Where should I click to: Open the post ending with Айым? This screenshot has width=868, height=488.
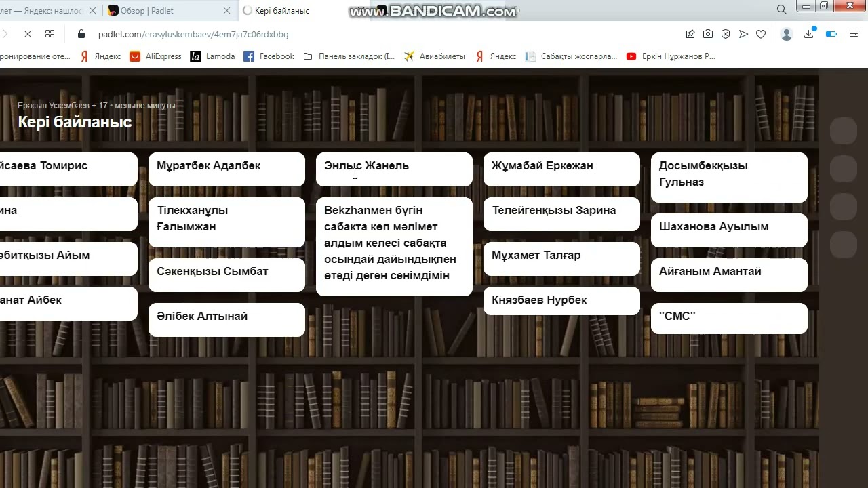[x=68, y=258]
